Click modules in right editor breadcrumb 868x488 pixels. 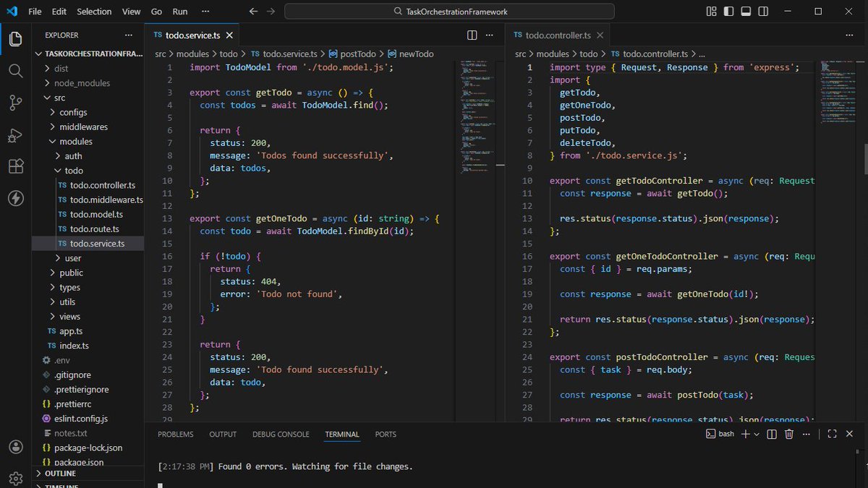click(x=553, y=54)
